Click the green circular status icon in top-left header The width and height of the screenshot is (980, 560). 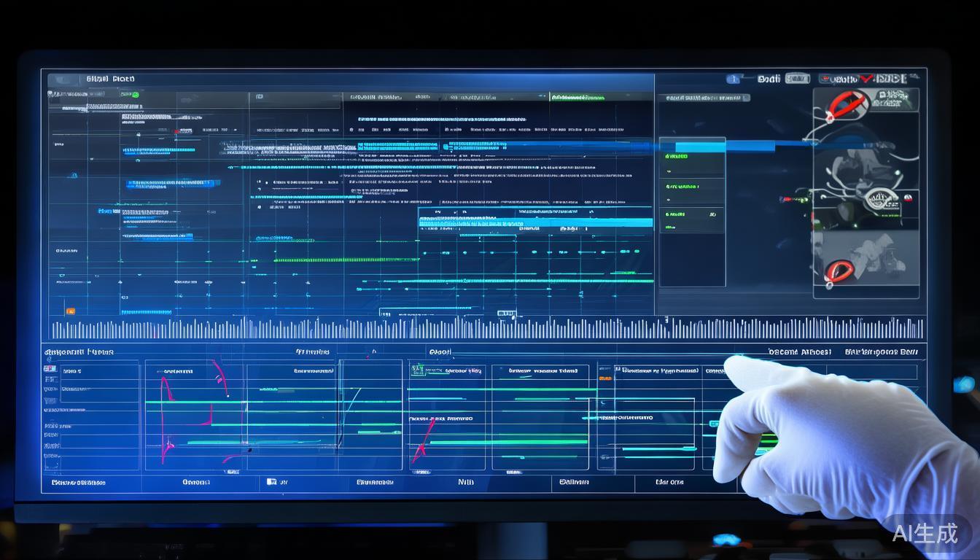click(136, 95)
